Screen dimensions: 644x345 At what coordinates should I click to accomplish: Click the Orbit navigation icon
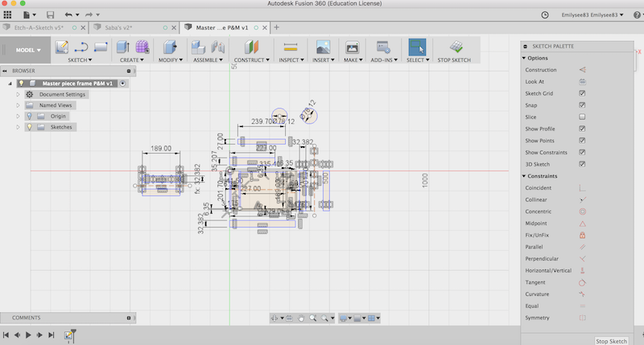coord(275,318)
